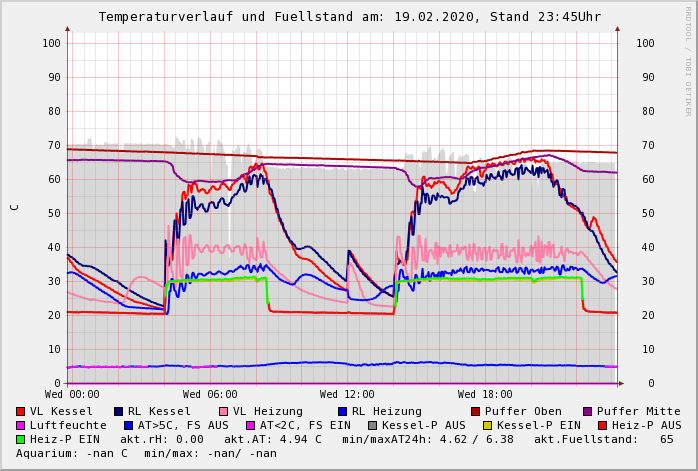
Task: Click the magenta Luftfeuchte legend swatch
Action: (21, 425)
